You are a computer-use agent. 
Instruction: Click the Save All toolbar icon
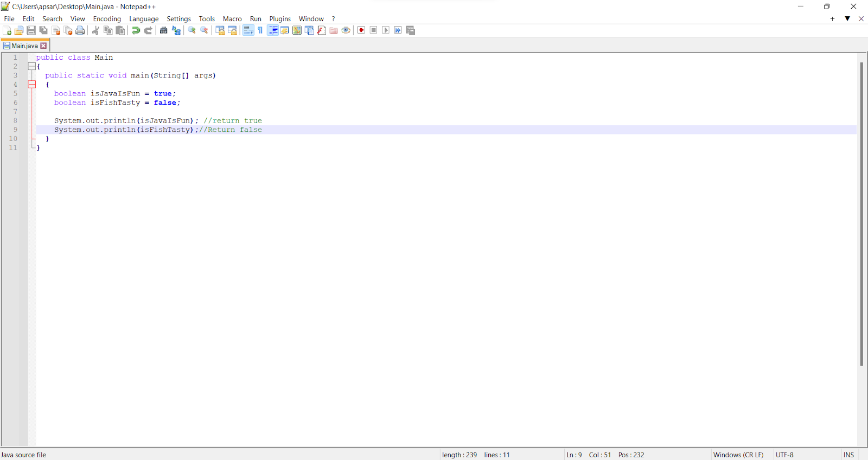[x=43, y=30]
